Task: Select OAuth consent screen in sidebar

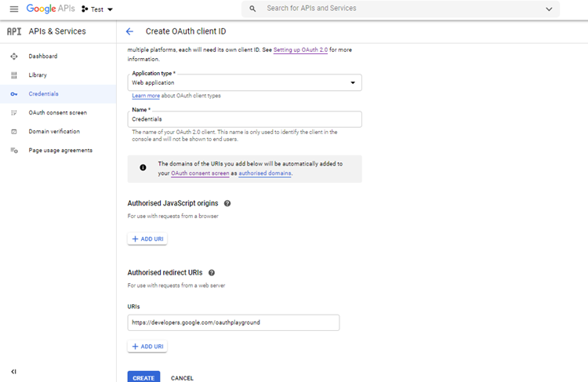Action: point(57,113)
